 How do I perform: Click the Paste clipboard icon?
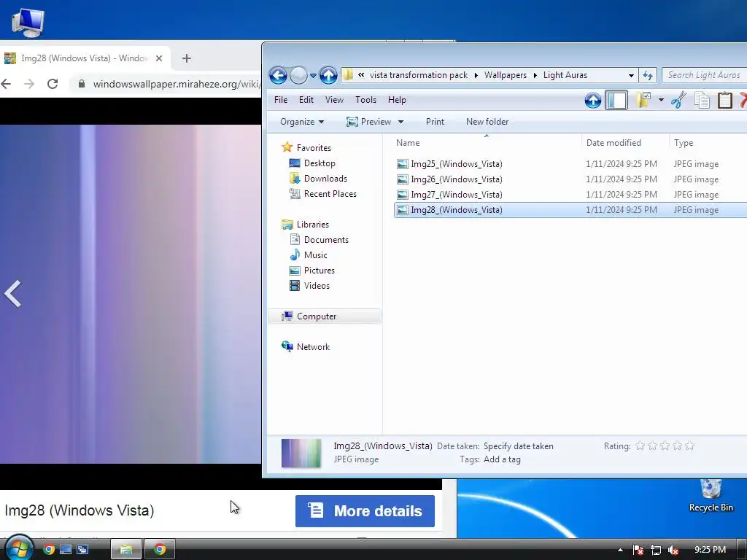point(724,100)
